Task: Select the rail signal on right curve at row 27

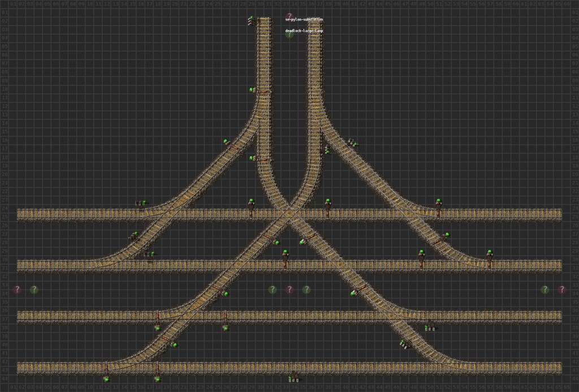Action: pyautogui.click(x=447, y=235)
